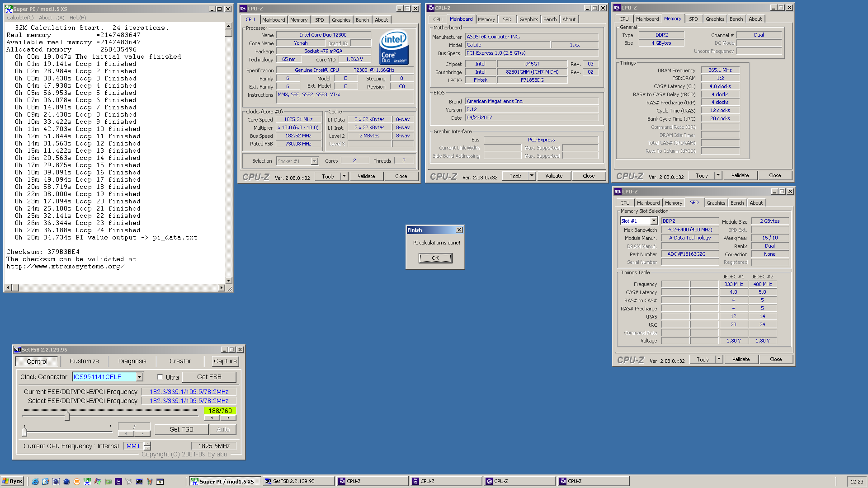Click Set FSB button

click(x=181, y=429)
